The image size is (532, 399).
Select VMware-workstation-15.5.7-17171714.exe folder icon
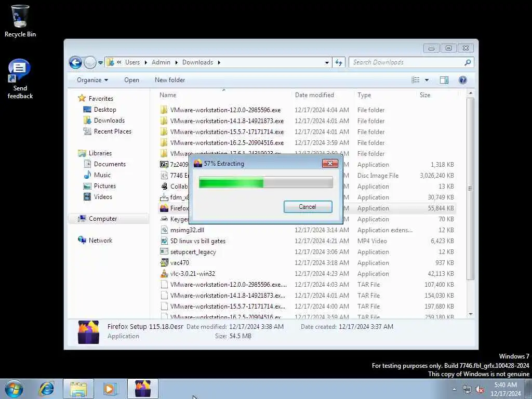pyautogui.click(x=164, y=131)
